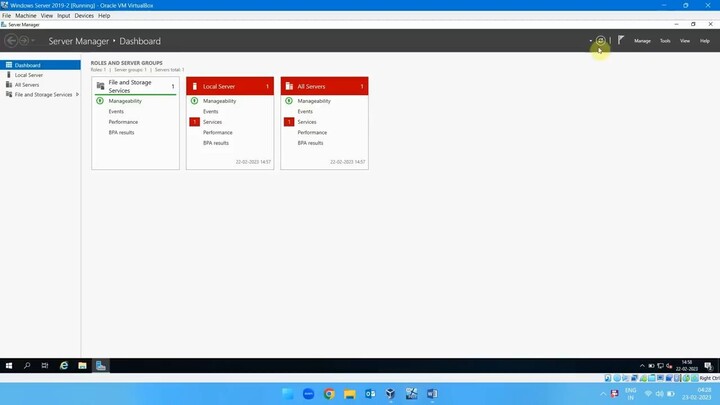Click red Services count badge in All Servers

click(289, 122)
